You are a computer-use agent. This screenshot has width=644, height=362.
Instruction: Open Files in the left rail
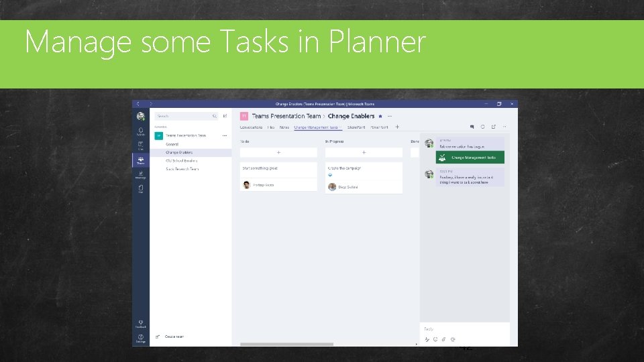click(140, 189)
